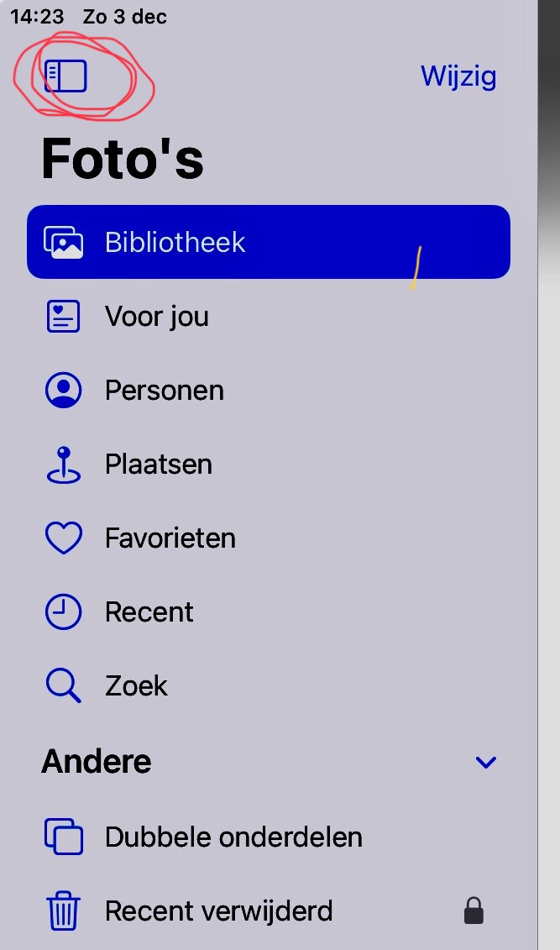The image size is (560, 950).
Task: Click the Personen person circle icon
Action: [63, 391]
